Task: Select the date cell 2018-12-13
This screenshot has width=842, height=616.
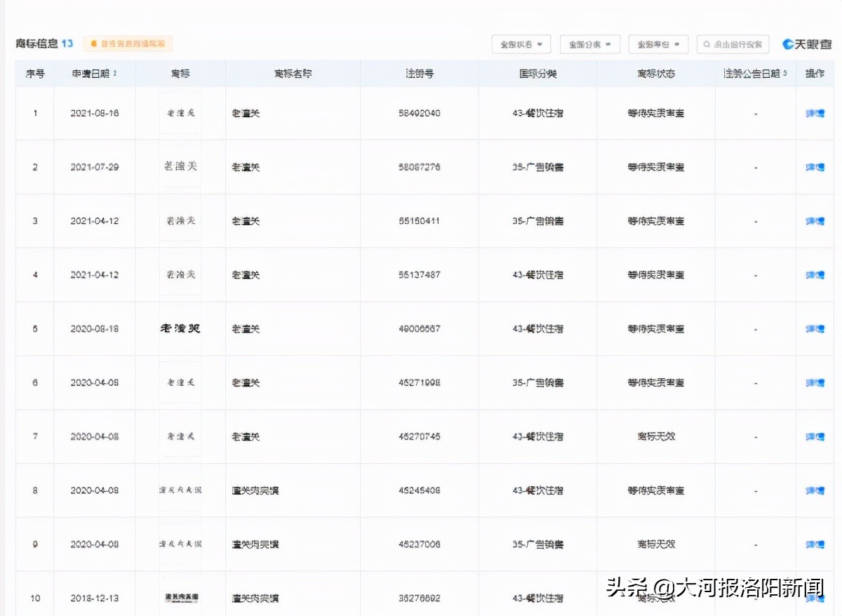Action: coord(95,598)
